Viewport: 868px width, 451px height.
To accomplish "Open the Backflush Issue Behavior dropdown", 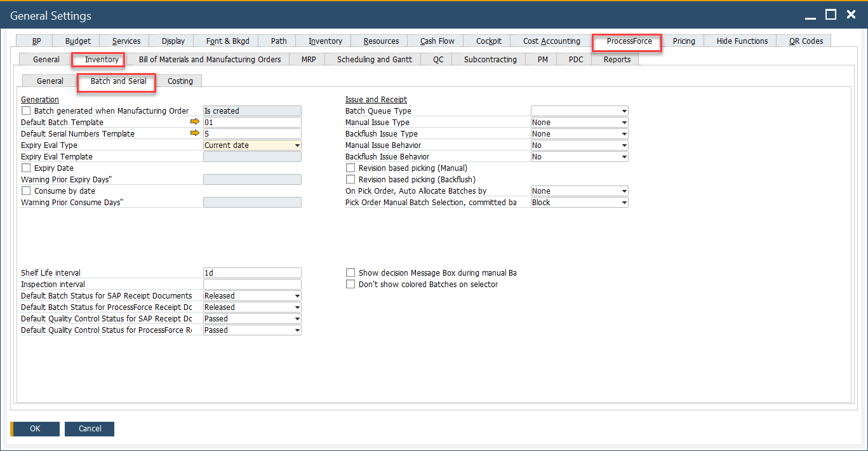I will 624,156.
